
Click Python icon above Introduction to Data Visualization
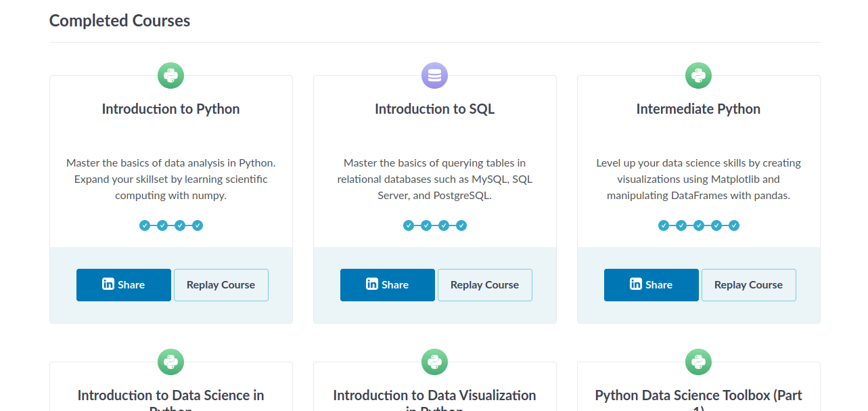point(435,362)
